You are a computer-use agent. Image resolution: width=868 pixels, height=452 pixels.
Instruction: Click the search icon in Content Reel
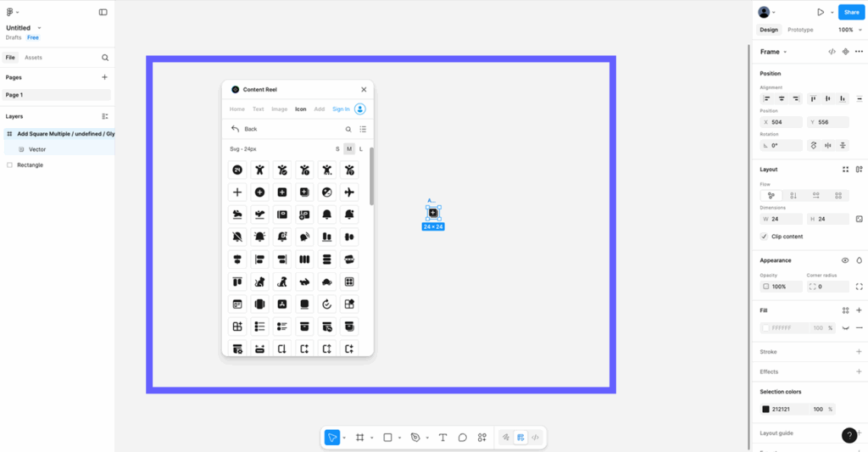348,129
